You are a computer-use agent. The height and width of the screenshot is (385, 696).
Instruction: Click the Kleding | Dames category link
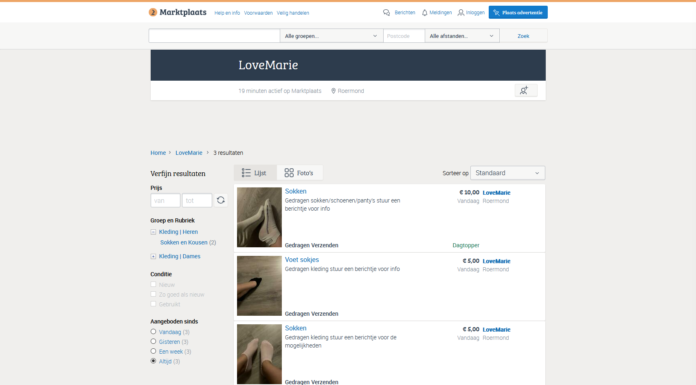click(x=179, y=256)
